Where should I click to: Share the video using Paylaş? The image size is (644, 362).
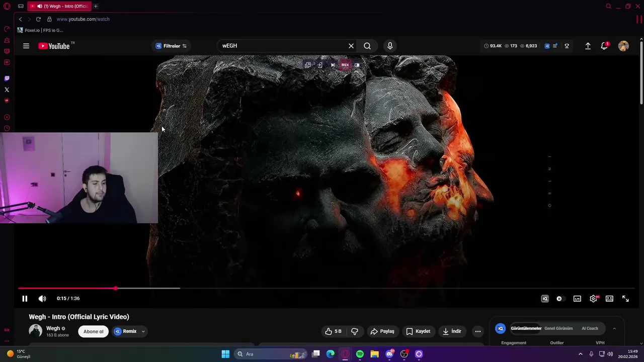[x=382, y=331]
